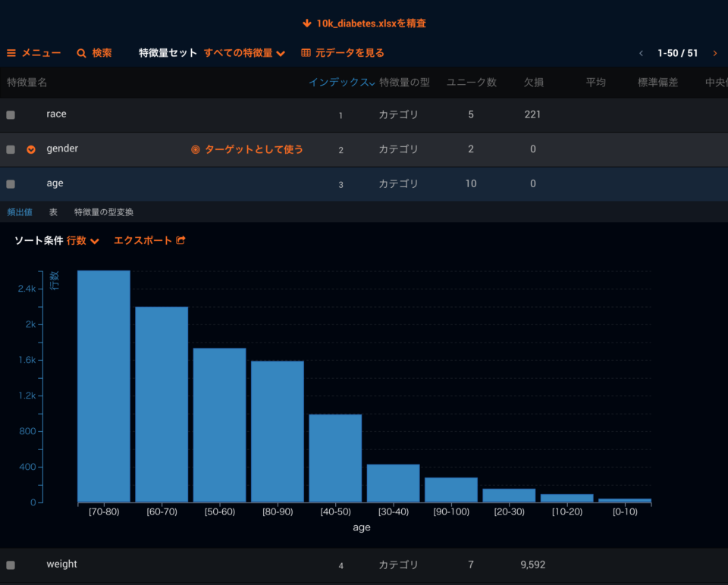The image size is (728, 585).
Task: Toggle the race row checkbox
Action: click(x=11, y=115)
